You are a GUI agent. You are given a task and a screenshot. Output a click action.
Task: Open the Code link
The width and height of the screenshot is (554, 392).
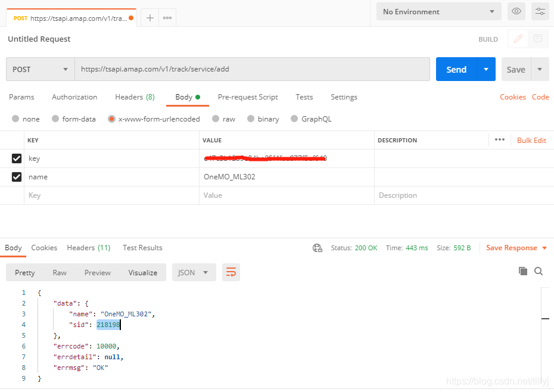tap(540, 97)
